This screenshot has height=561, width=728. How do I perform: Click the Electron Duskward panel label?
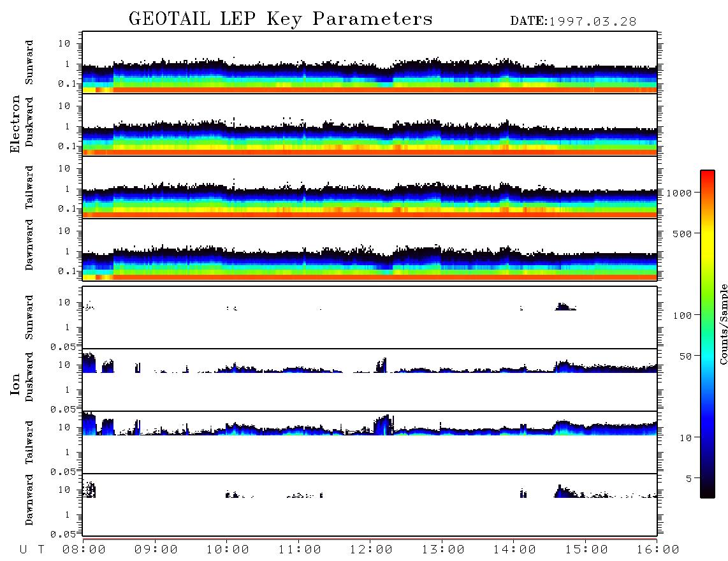click(x=29, y=122)
